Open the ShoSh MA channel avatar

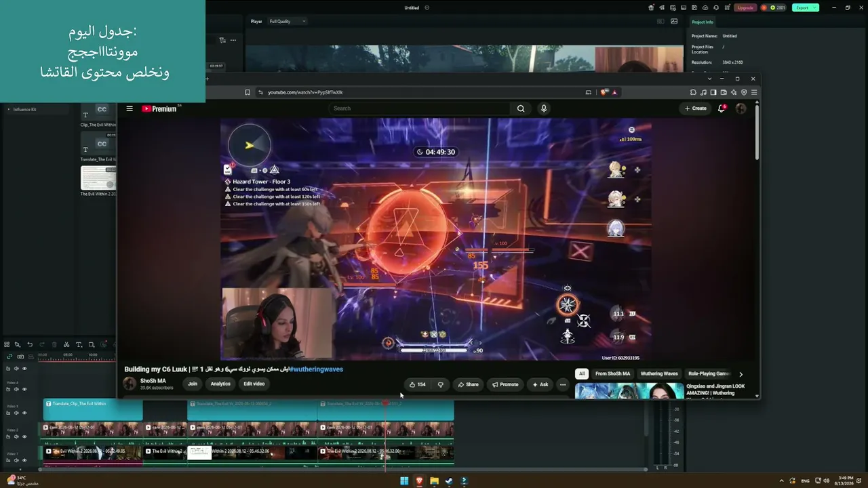130,384
